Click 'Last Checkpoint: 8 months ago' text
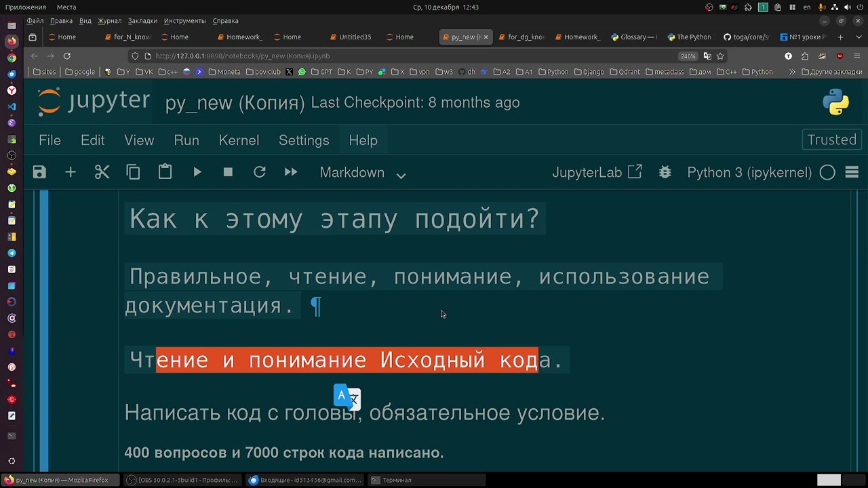Screen dimensions: 868x488 (x=415, y=102)
